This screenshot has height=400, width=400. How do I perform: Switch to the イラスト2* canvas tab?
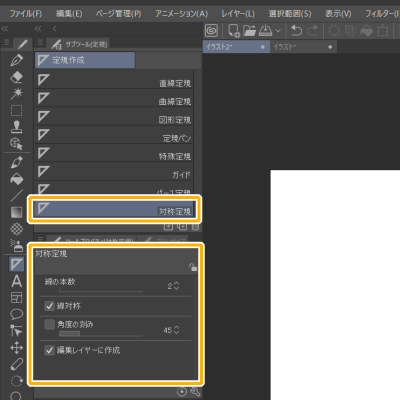coord(236,47)
